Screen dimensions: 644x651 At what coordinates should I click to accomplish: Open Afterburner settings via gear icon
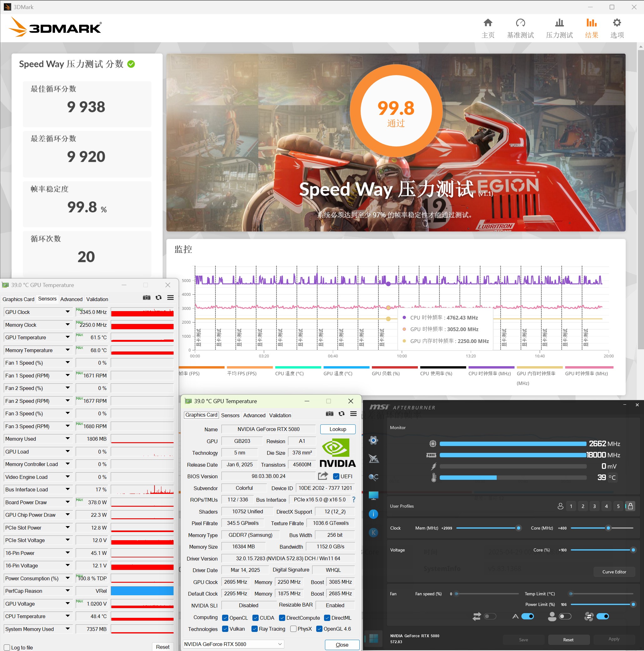pyautogui.click(x=373, y=440)
